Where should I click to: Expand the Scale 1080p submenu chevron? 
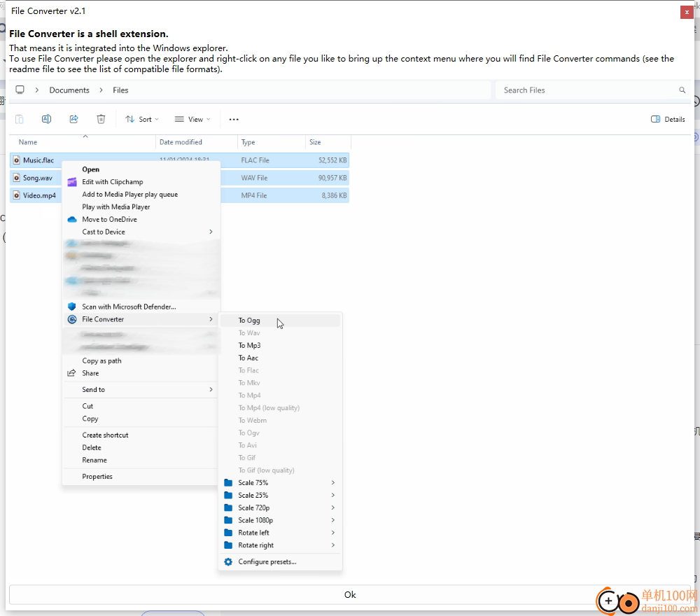333,520
